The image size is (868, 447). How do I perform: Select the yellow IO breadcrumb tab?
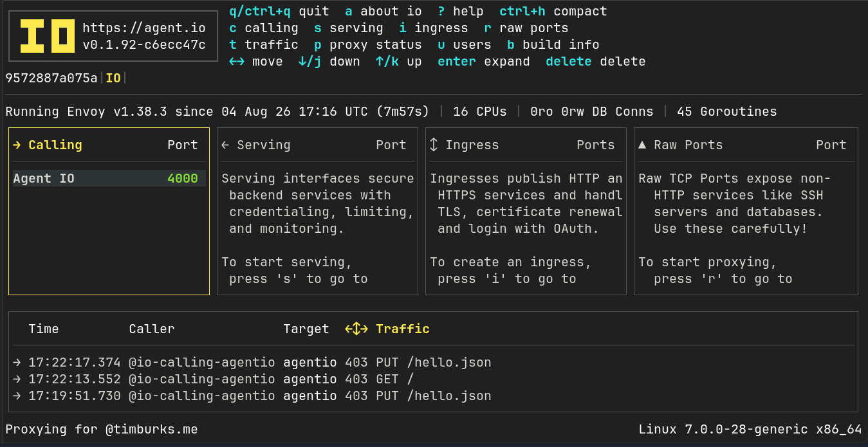113,78
